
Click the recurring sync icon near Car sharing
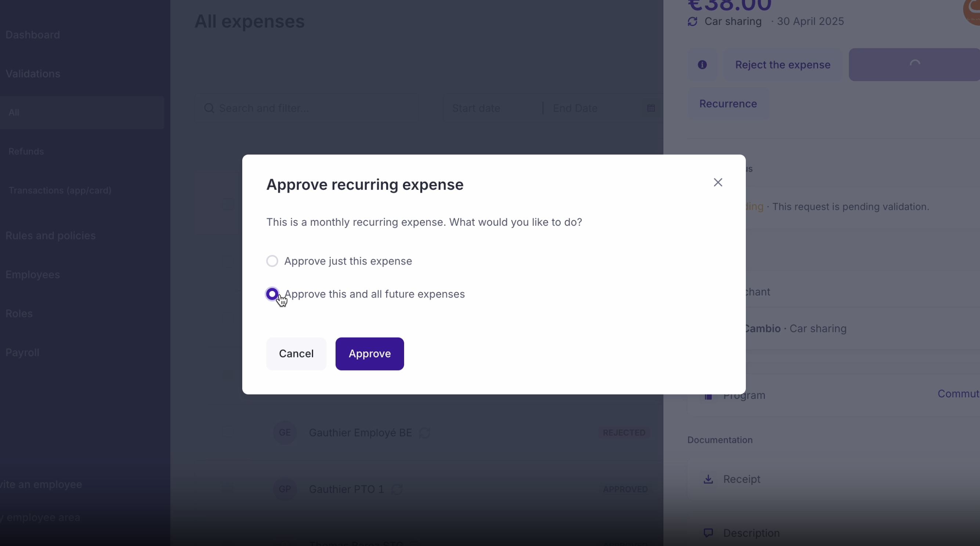(x=692, y=22)
